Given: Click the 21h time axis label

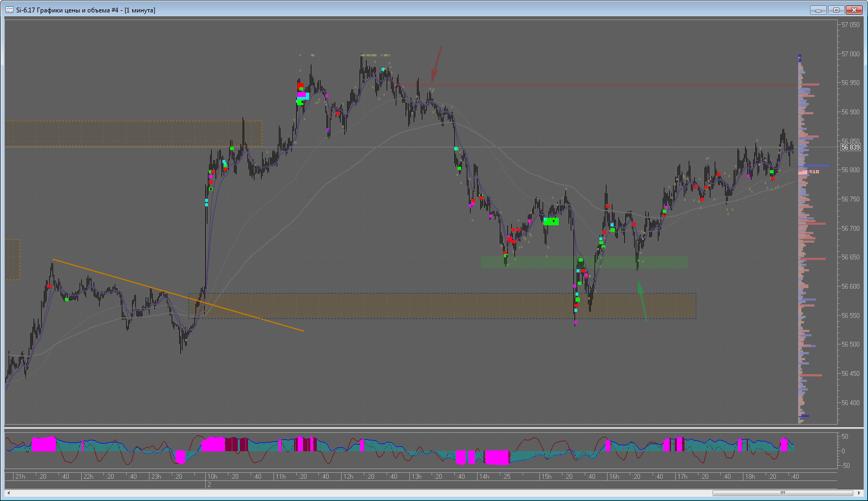Looking at the screenshot, I should (20, 477).
